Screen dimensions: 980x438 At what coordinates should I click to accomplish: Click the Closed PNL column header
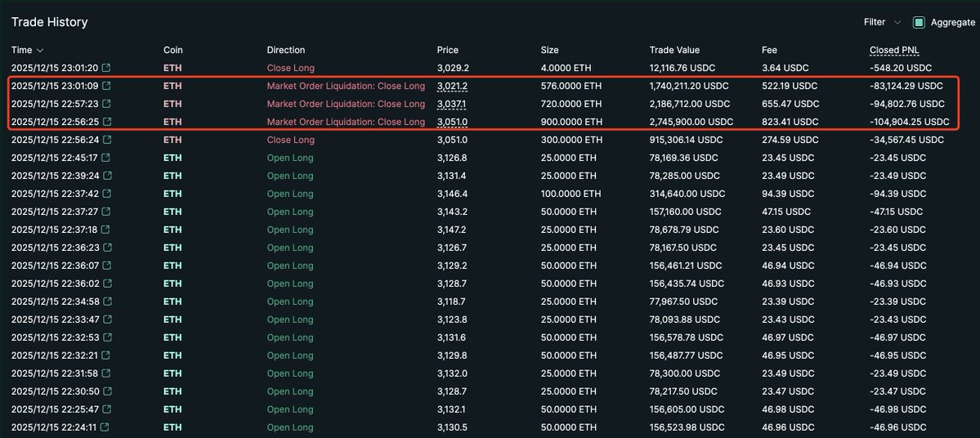click(894, 51)
